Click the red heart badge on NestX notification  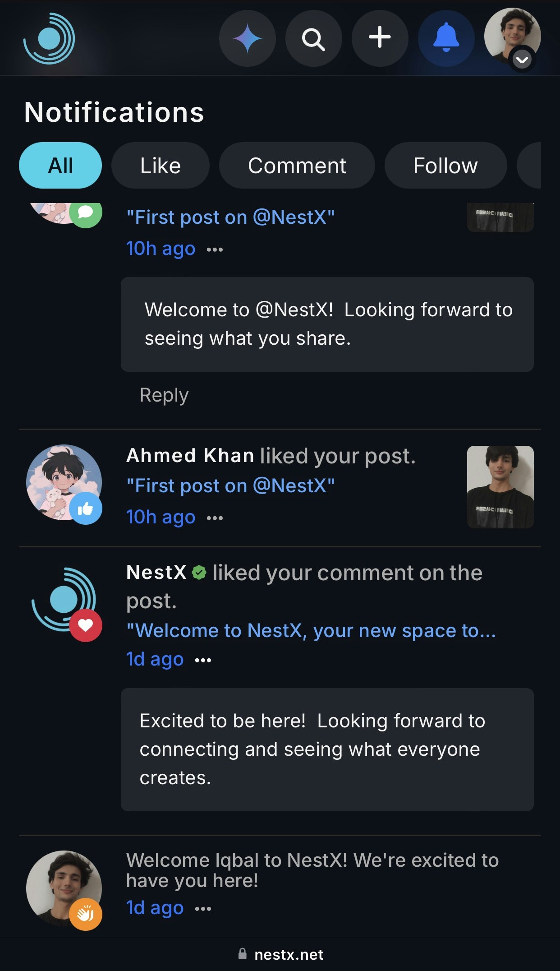point(86,625)
